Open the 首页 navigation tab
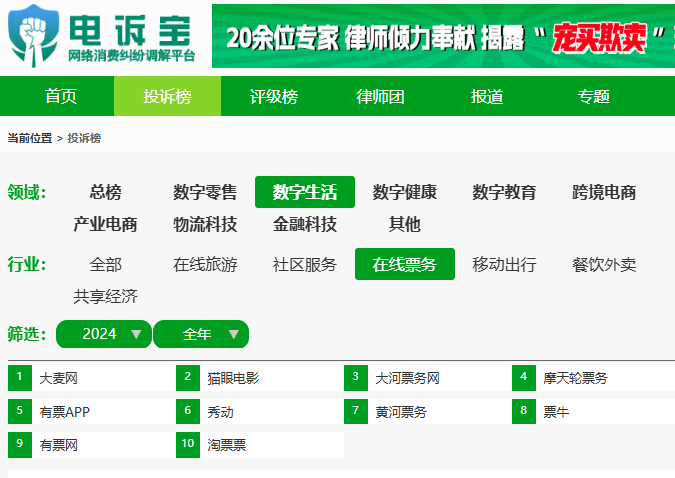 [61, 96]
